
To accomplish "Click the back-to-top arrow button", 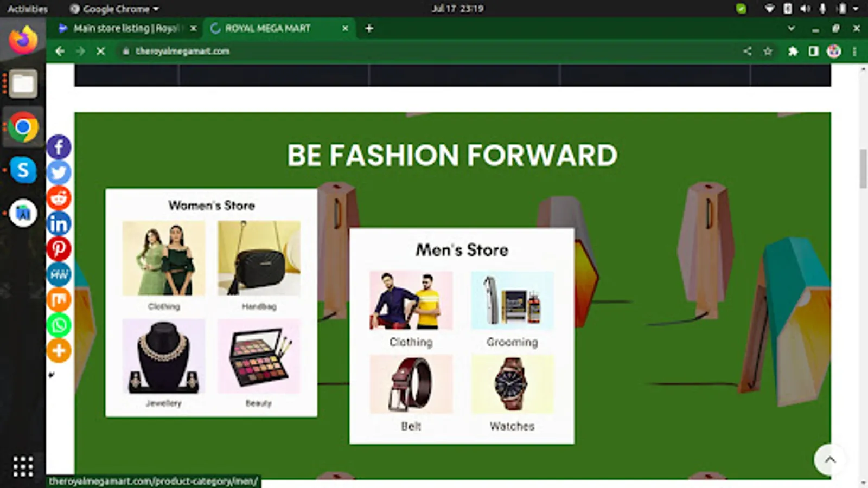I will pyautogui.click(x=830, y=460).
